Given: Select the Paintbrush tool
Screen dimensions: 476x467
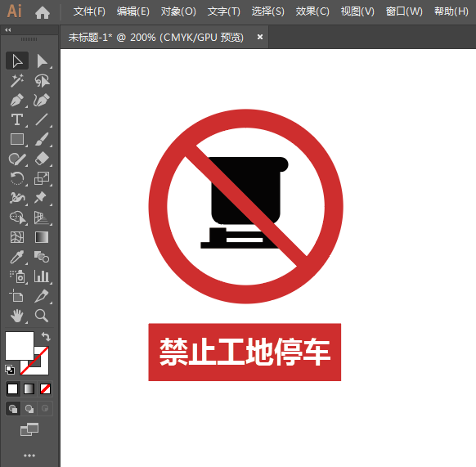Looking at the screenshot, I should tap(42, 139).
